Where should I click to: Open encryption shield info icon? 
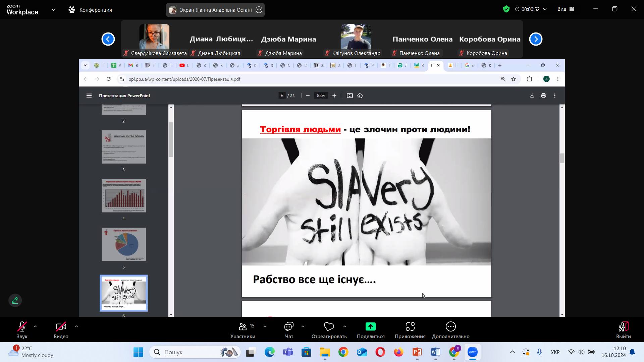506,9
